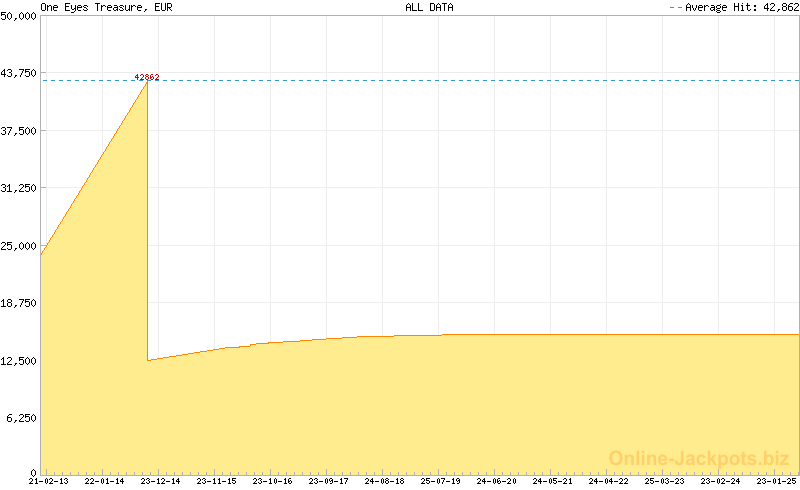Click the 23-12-14 date label

point(160,481)
